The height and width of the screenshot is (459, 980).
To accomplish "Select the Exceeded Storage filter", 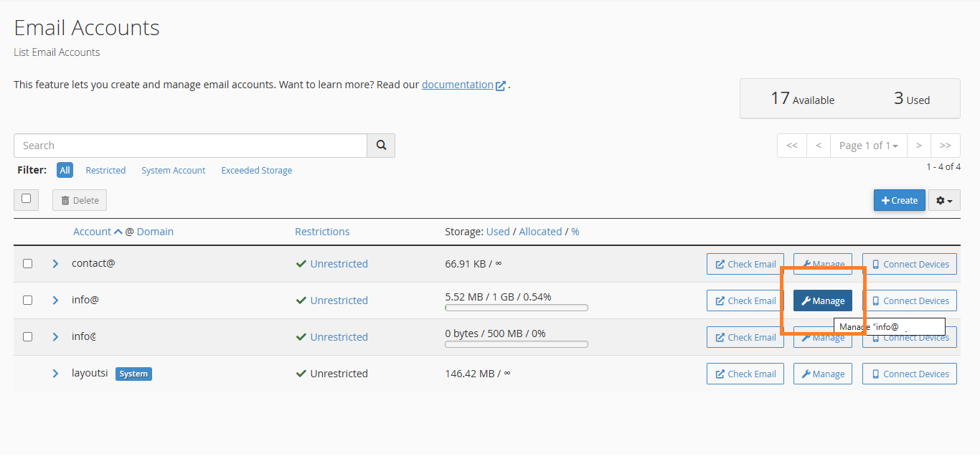I will click(256, 171).
